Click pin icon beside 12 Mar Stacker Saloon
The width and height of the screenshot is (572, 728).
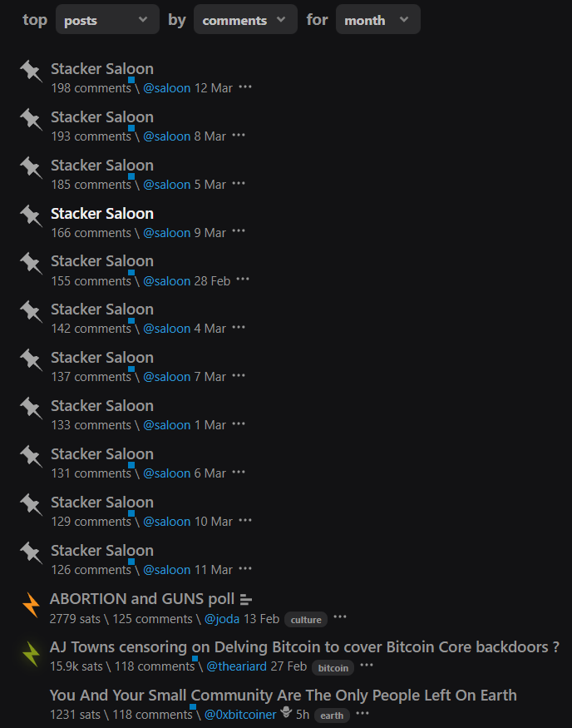point(31,71)
